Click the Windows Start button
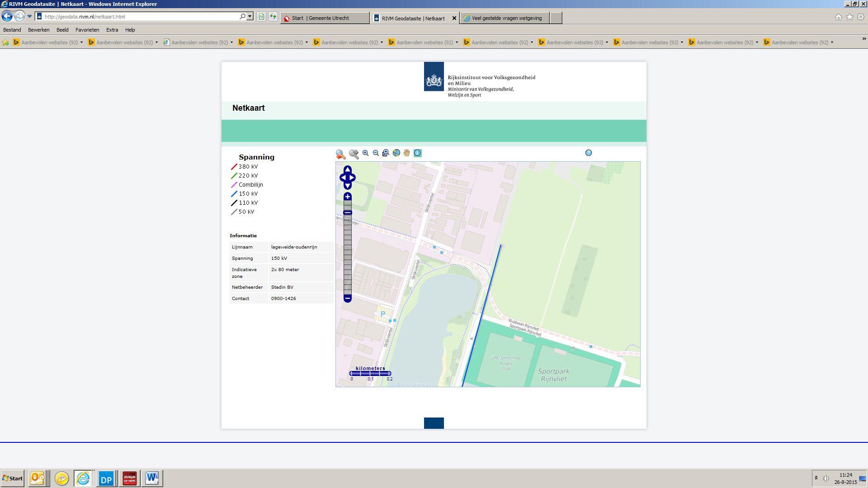Image resolution: width=868 pixels, height=488 pixels. pyautogui.click(x=12, y=478)
